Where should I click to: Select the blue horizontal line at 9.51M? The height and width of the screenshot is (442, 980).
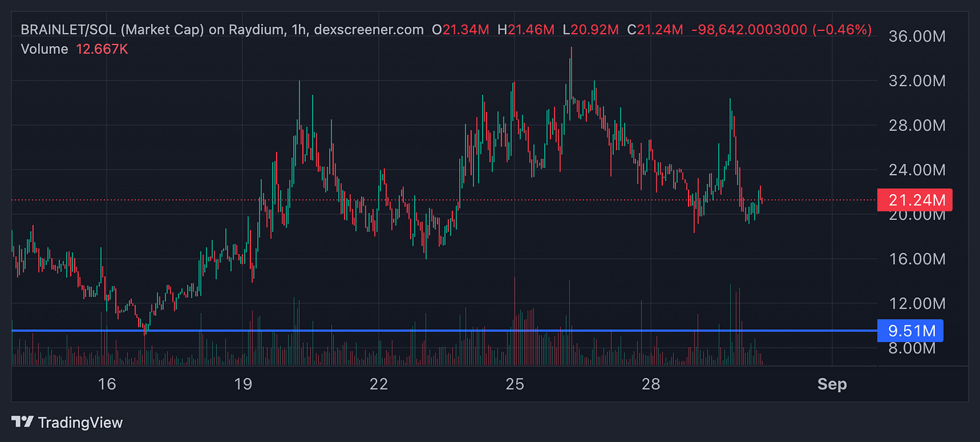click(444, 331)
